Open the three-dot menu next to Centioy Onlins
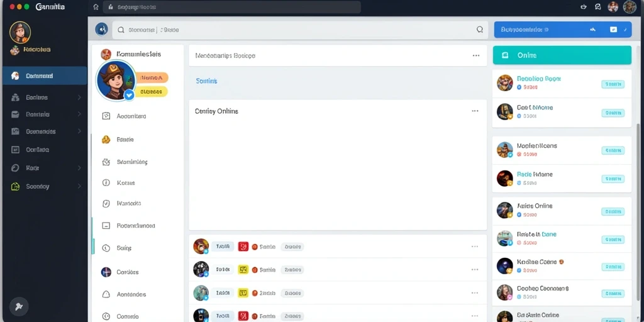 point(475,111)
